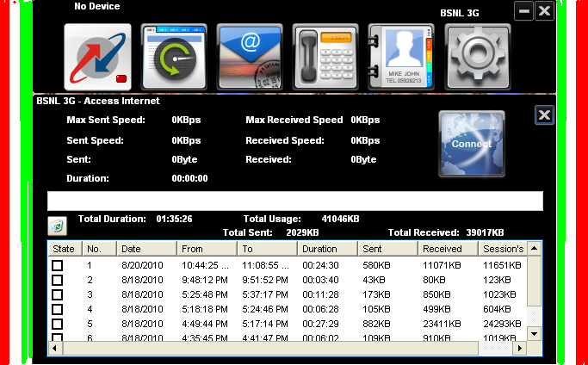Click the Total Usage 41046KB value
Viewport: 588px width, 365px height.
pos(341,219)
